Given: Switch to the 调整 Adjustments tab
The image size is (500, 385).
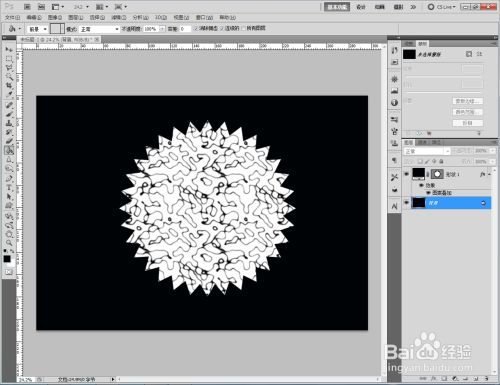Looking at the screenshot, I should (x=409, y=44).
